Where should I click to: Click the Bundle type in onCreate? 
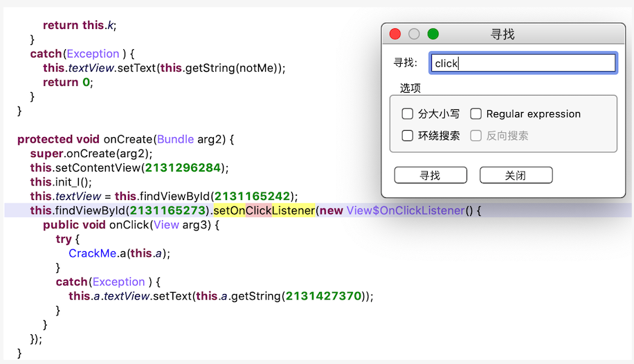tap(176, 139)
